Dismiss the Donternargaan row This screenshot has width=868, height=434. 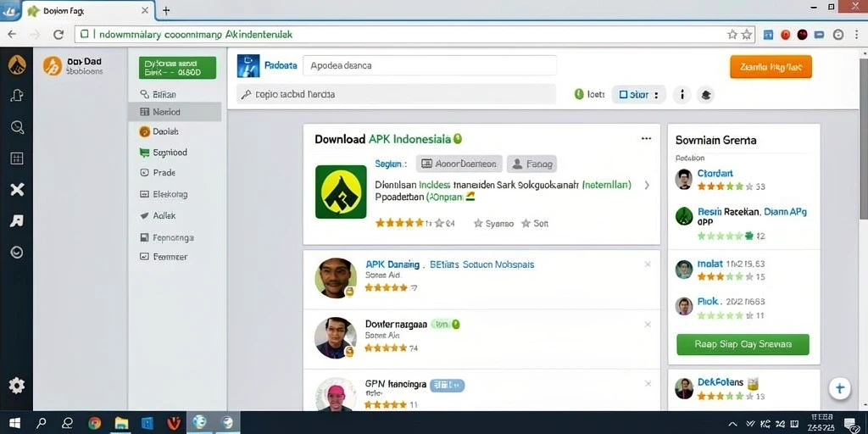click(x=648, y=325)
